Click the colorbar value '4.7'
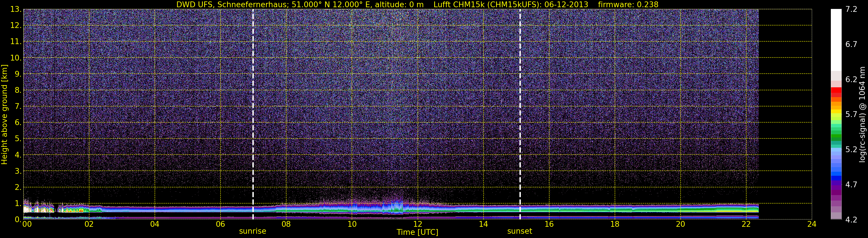 tap(851, 184)
